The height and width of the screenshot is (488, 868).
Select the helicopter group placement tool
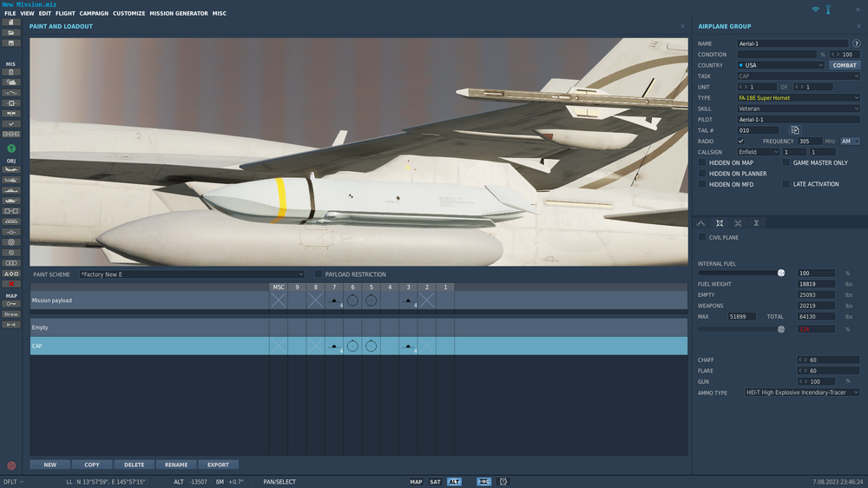(x=10, y=180)
